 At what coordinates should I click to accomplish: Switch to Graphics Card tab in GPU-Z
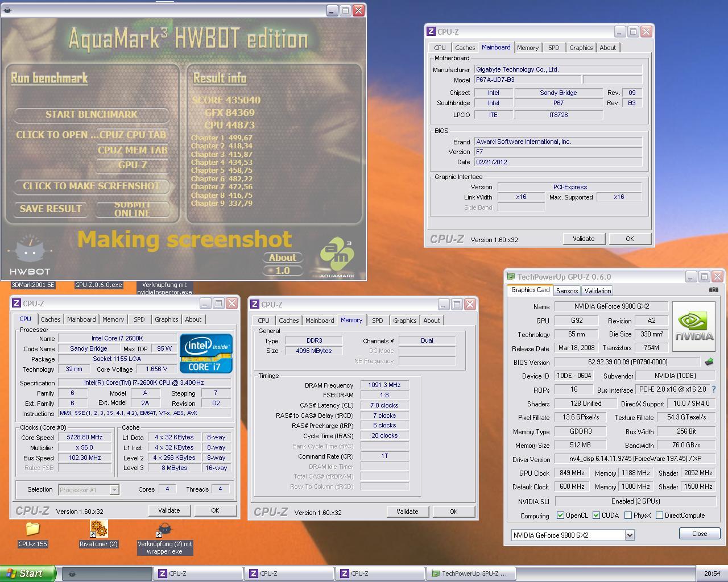click(530, 290)
